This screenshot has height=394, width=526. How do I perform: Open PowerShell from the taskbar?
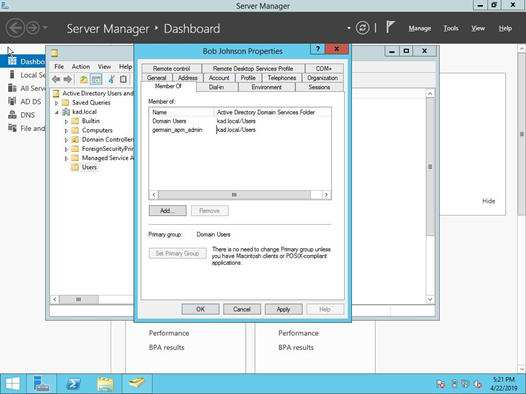[x=73, y=384]
